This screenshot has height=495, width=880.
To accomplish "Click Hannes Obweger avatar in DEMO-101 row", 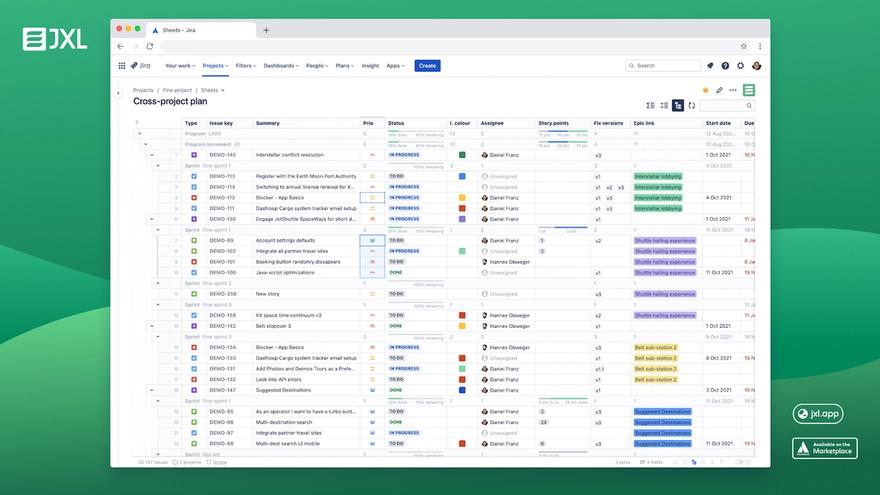I will (484, 262).
